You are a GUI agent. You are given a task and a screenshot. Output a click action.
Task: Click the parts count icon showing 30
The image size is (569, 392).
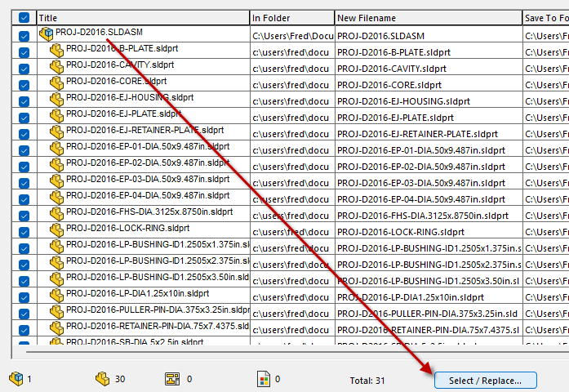(103, 379)
